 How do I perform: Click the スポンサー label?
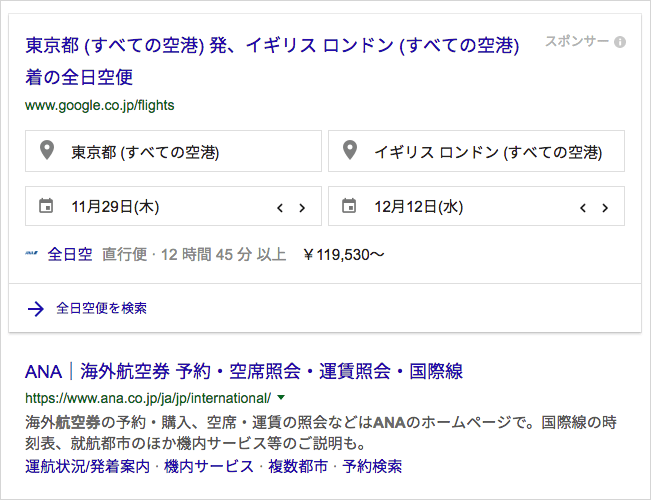pos(577,42)
